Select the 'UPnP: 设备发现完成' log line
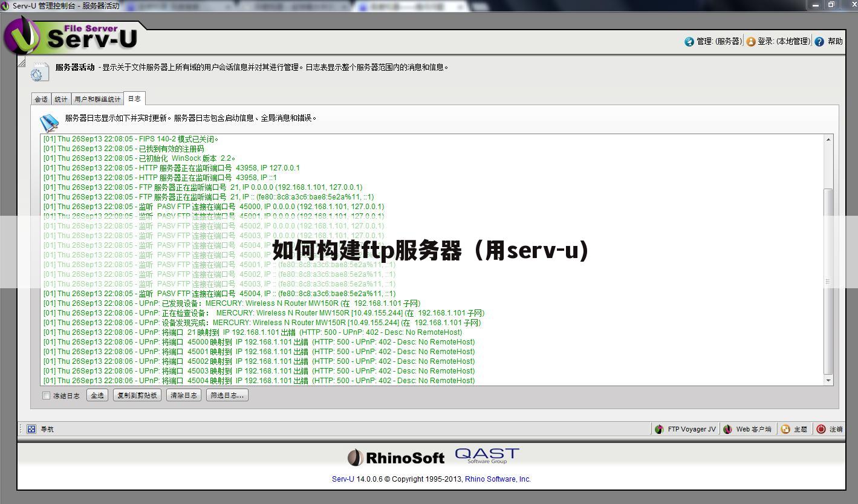858x504 pixels. pos(262,323)
